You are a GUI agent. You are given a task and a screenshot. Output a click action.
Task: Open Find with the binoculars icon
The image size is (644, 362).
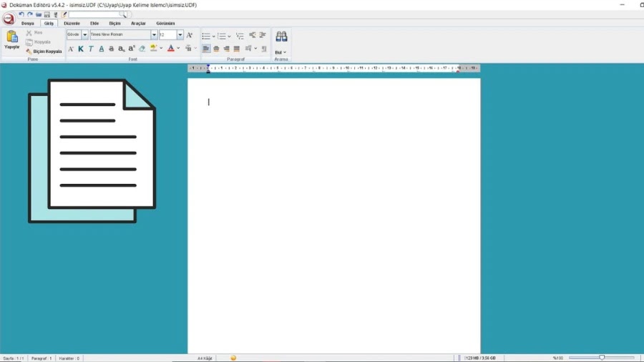(x=281, y=36)
